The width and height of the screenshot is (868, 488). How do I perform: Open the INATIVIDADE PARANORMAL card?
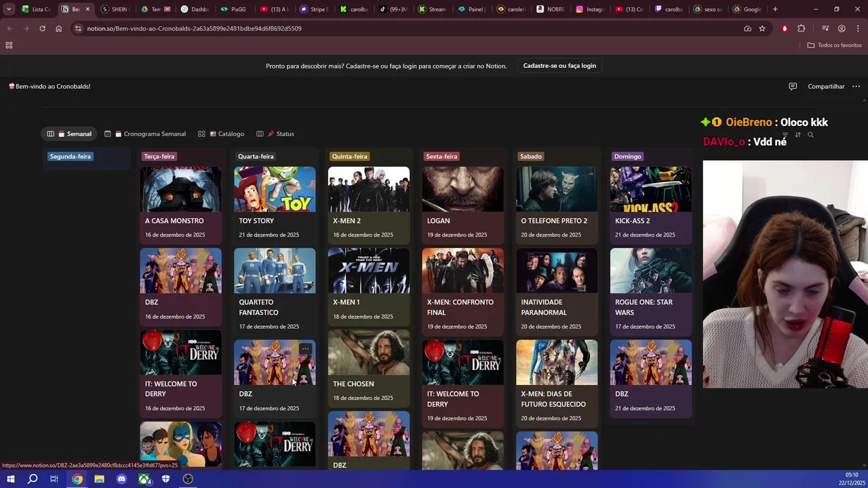[x=557, y=291]
